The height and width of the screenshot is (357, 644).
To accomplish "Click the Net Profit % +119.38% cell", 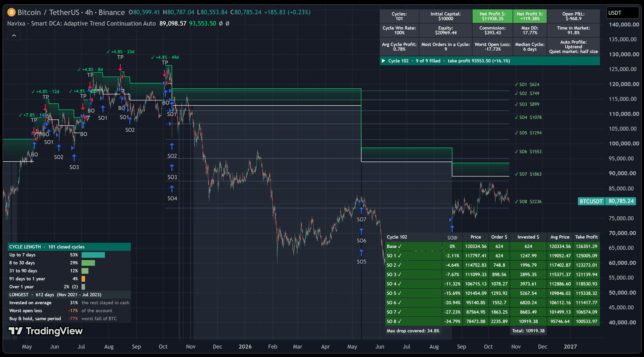I will [530, 16].
